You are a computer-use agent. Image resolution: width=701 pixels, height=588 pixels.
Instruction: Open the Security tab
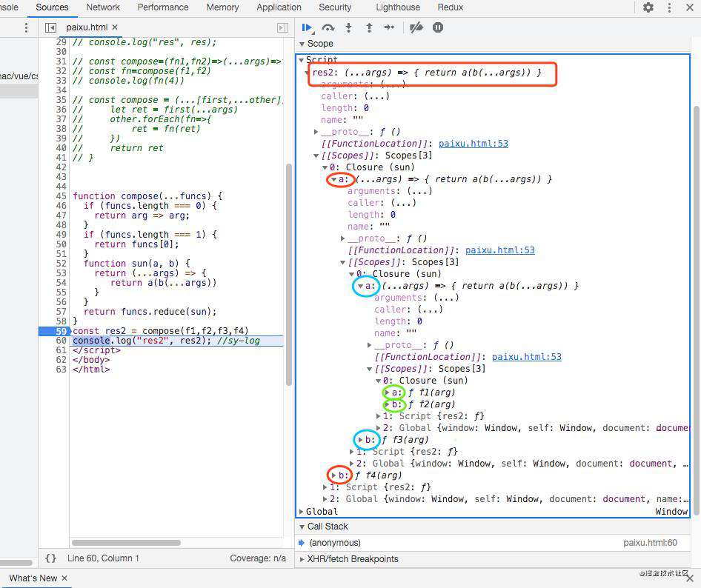(335, 7)
